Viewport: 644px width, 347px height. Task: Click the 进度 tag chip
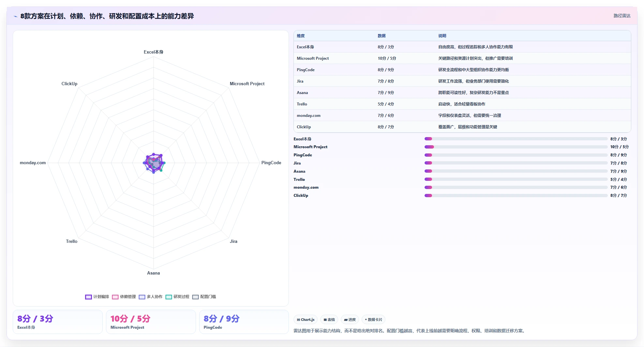pos(350,320)
